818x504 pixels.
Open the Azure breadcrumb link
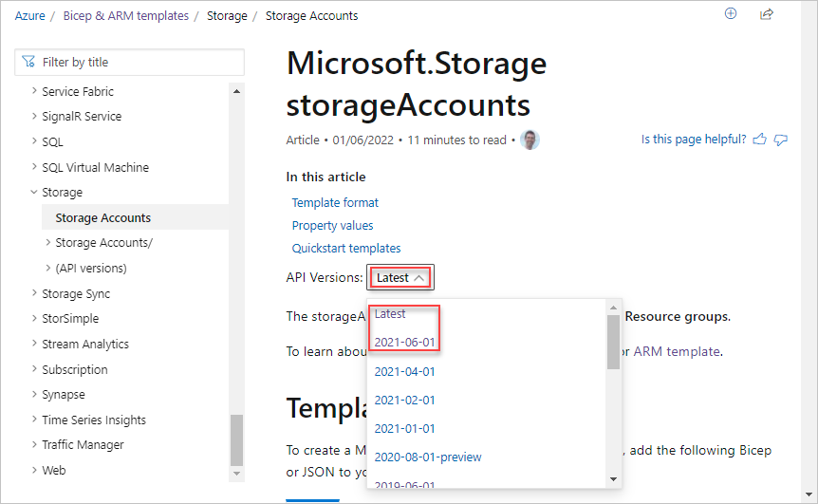pyautogui.click(x=29, y=15)
